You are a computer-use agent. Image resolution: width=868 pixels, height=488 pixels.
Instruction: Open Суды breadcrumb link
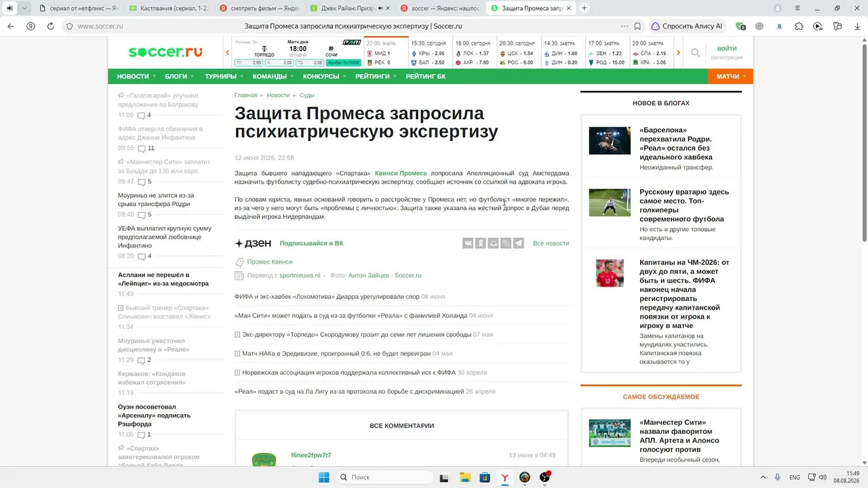click(x=307, y=96)
